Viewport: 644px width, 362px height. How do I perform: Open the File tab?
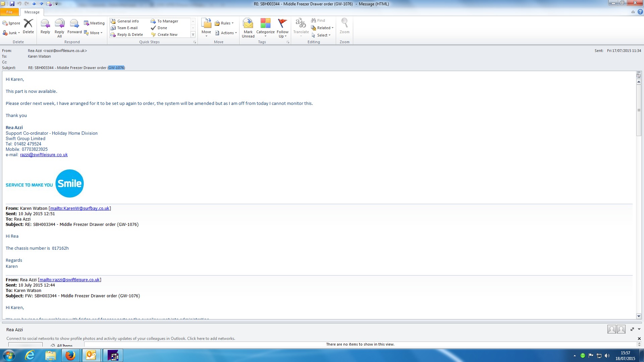[9, 12]
